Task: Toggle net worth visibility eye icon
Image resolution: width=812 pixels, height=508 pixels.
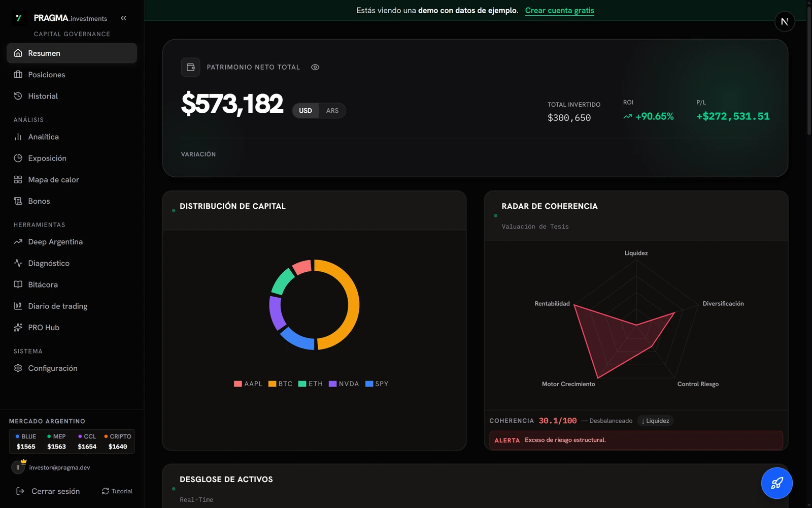Action: (x=315, y=67)
